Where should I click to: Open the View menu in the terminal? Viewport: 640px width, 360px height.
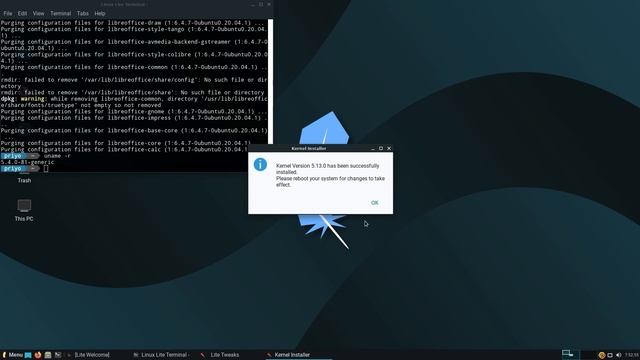point(38,13)
